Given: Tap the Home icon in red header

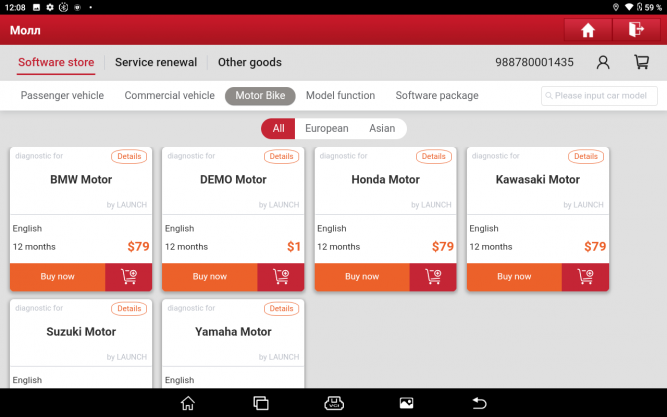Looking at the screenshot, I should tap(588, 30).
